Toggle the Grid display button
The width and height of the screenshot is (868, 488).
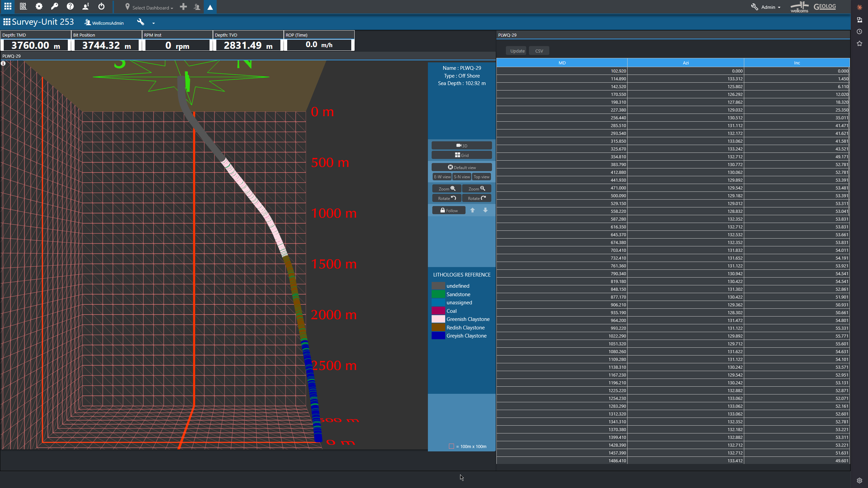[461, 155]
